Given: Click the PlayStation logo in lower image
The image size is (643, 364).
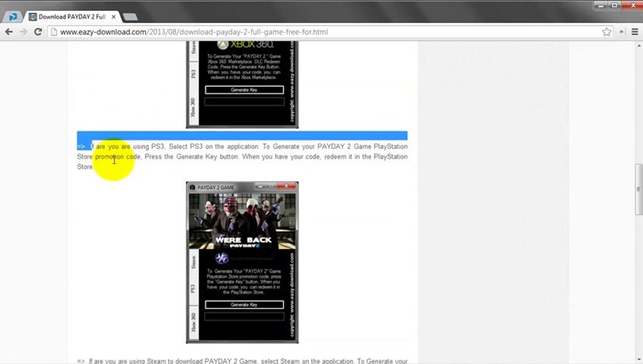Looking at the screenshot, I should click(222, 259).
